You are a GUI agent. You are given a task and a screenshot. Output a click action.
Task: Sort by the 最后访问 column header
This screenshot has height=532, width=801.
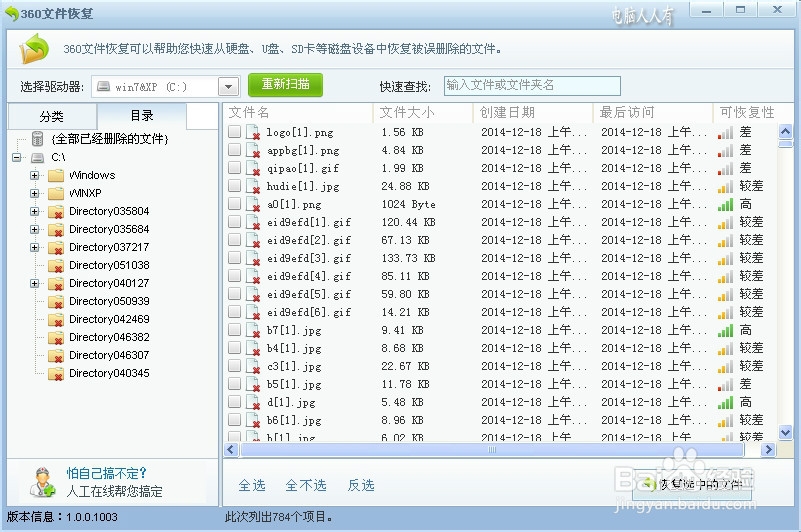653,112
